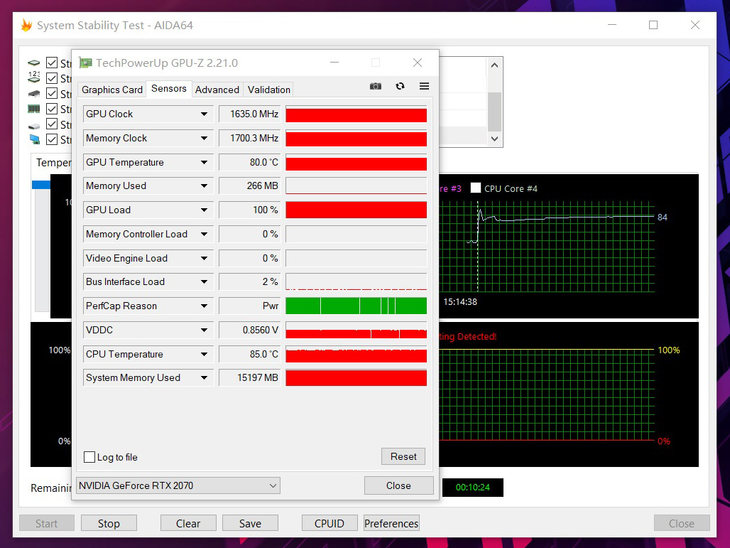The image size is (730, 548).
Task: Open the GPU Temperature sensor dropdown
Action: 204,162
